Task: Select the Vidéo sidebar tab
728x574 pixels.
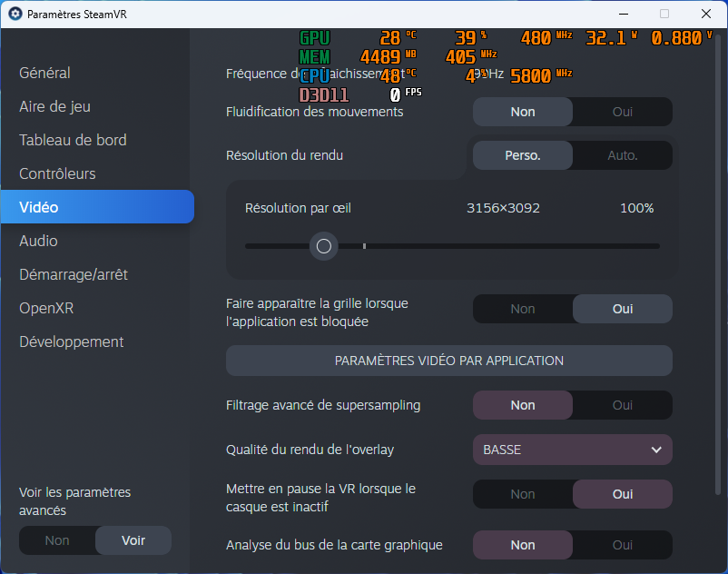Action: pos(97,207)
